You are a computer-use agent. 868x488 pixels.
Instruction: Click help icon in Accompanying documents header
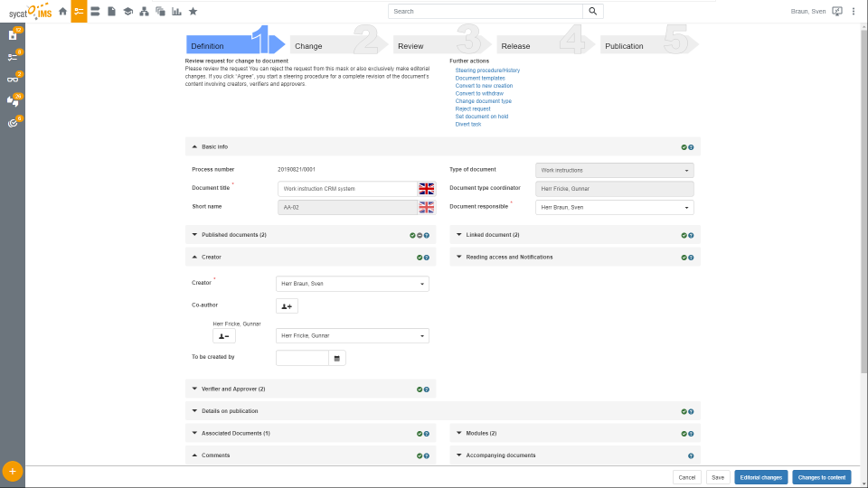pos(691,455)
